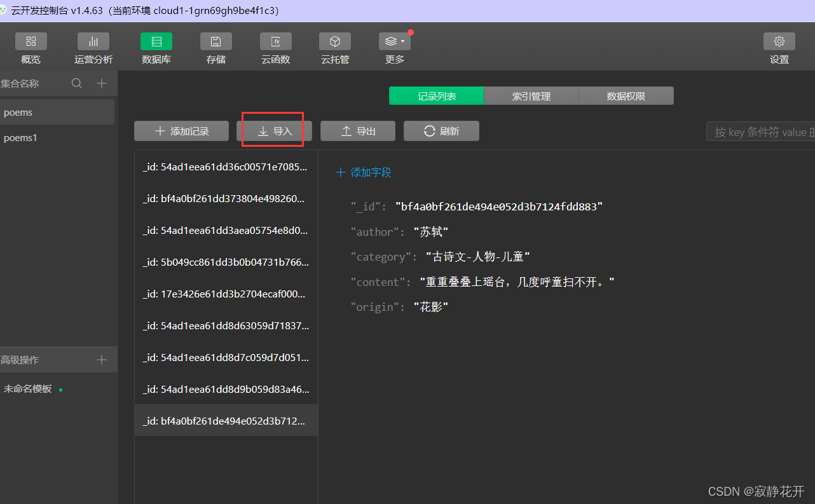The height and width of the screenshot is (504, 815).
Task: Click the plus icon to add a collection
Action: 102,83
